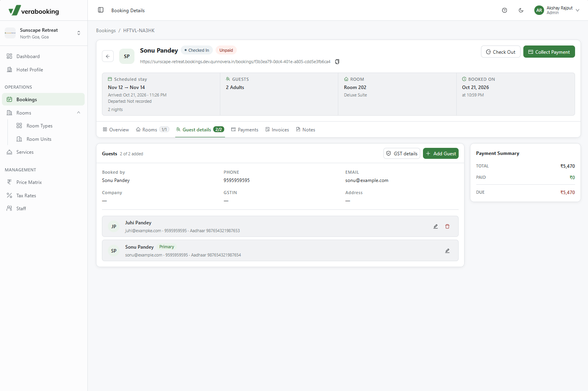Image resolution: width=588 pixels, height=391 pixels.
Task: Click the HFTVL-NA3HK breadcrumb text
Action: pyautogui.click(x=139, y=31)
